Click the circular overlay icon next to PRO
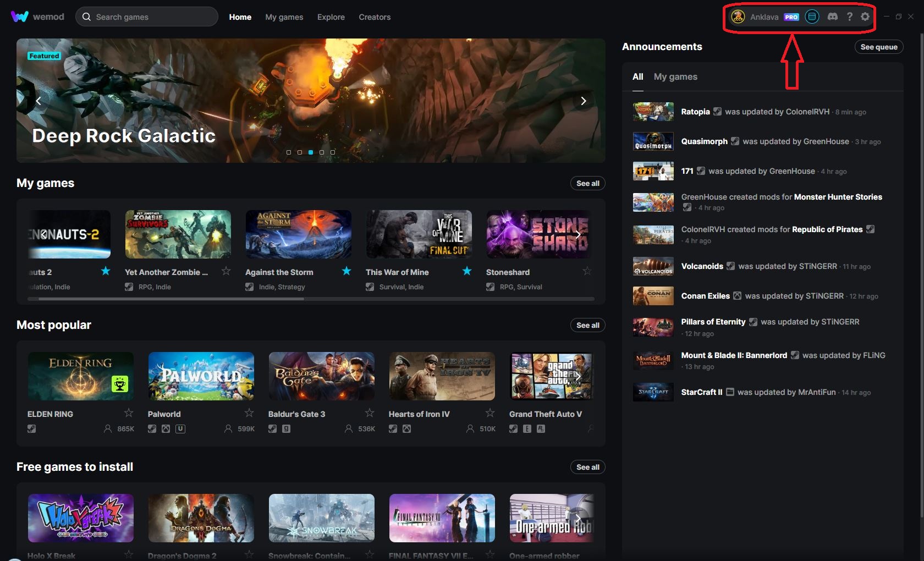Image resolution: width=924 pixels, height=561 pixels. pos(812,16)
